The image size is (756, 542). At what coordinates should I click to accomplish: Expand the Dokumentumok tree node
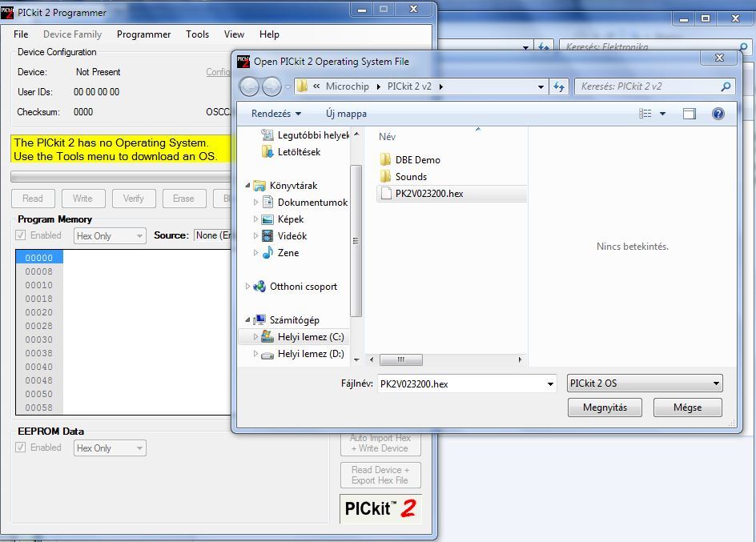click(255, 203)
